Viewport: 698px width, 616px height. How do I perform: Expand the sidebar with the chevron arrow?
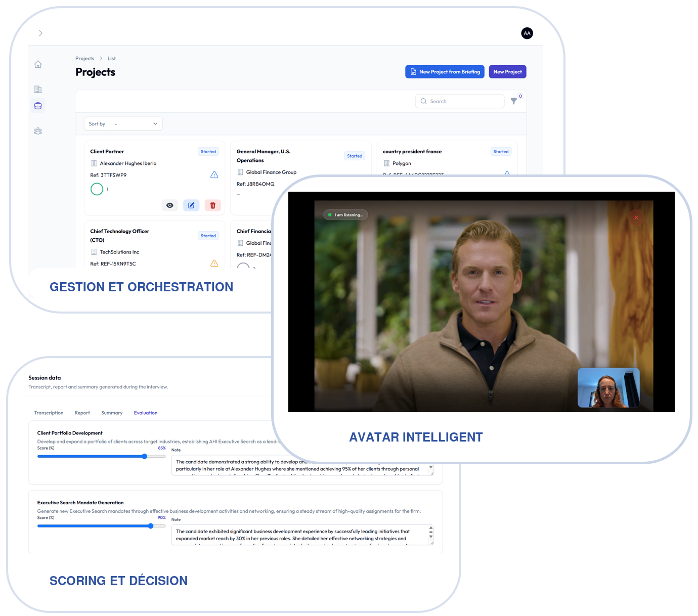pos(40,33)
